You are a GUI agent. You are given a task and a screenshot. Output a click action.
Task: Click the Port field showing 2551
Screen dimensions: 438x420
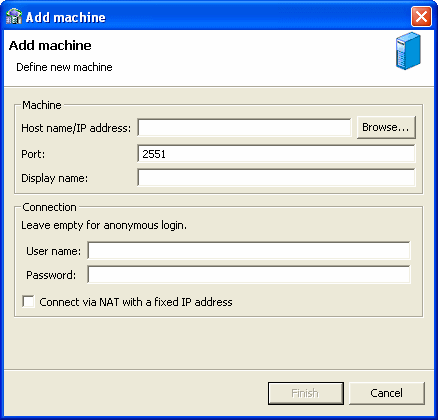tap(276, 154)
